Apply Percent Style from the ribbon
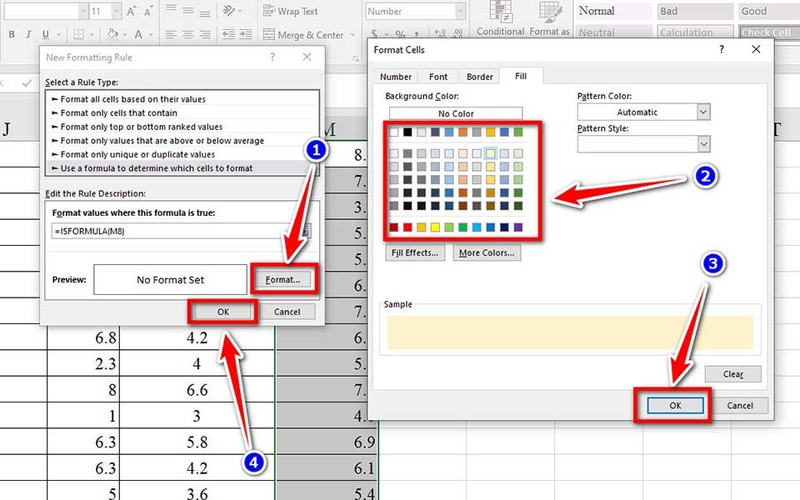The image size is (800, 500). (x=400, y=34)
